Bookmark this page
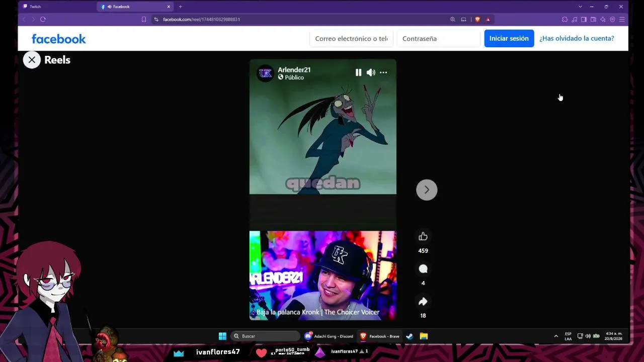This screenshot has width=644, height=362. pyautogui.click(x=144, y=19)
